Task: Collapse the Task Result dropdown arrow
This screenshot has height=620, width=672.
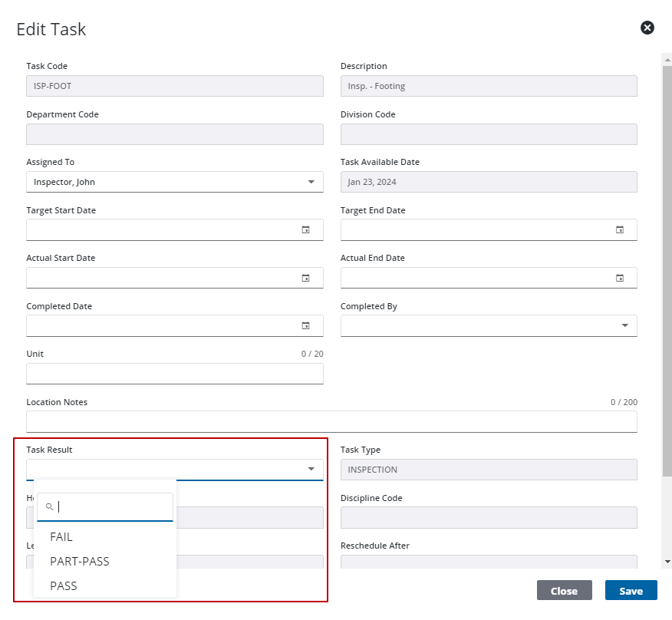Action: [x=311, y=469]
